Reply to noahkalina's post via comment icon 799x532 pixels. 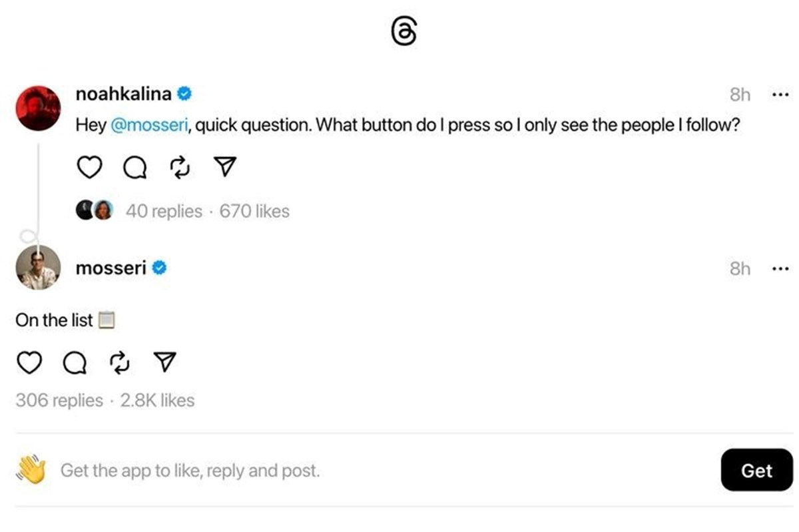pyautogui.click(x=135, y=168)
